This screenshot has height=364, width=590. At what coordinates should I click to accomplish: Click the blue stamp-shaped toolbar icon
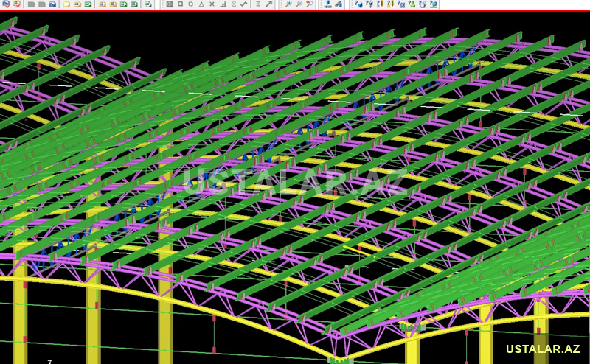tap(328, 4)
